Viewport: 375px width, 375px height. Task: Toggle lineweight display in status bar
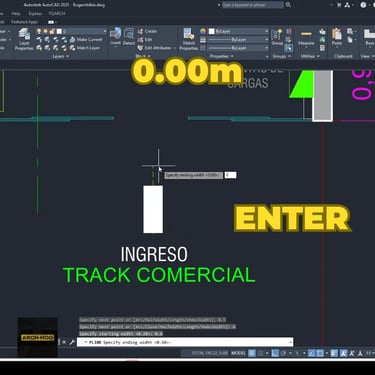coord(334,353)
